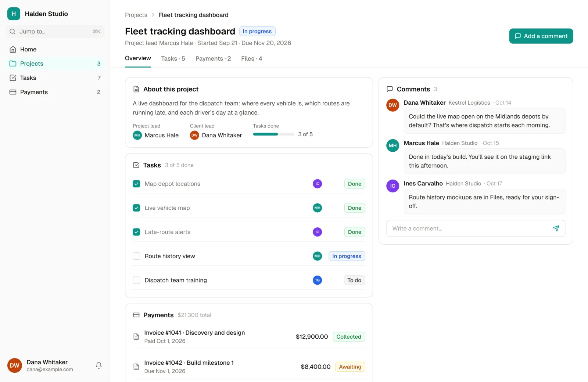Click the MH assignee avatar on Live vehicle map
This screenshot has height=382, width=588.
[318, 208]
